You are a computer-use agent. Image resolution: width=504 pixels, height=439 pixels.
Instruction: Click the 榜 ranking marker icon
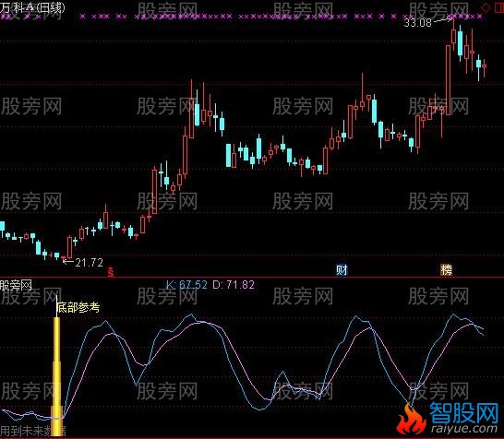tap(446, 269)
